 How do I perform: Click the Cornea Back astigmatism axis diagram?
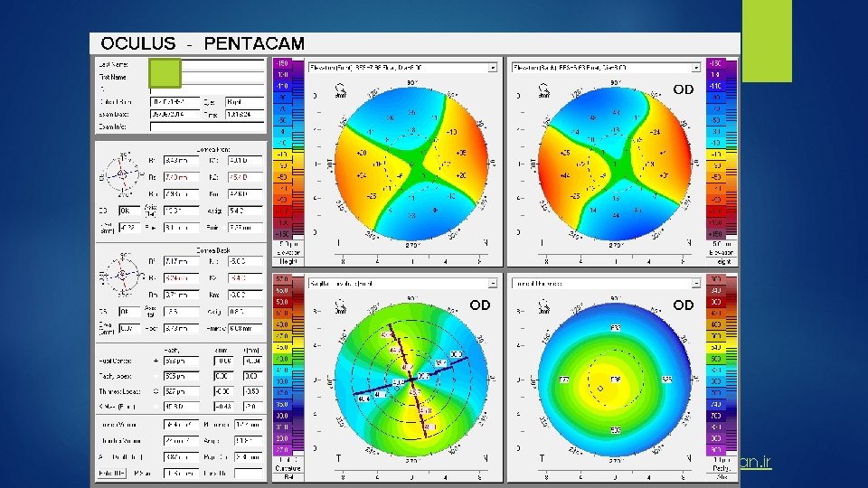pos(122,275)
